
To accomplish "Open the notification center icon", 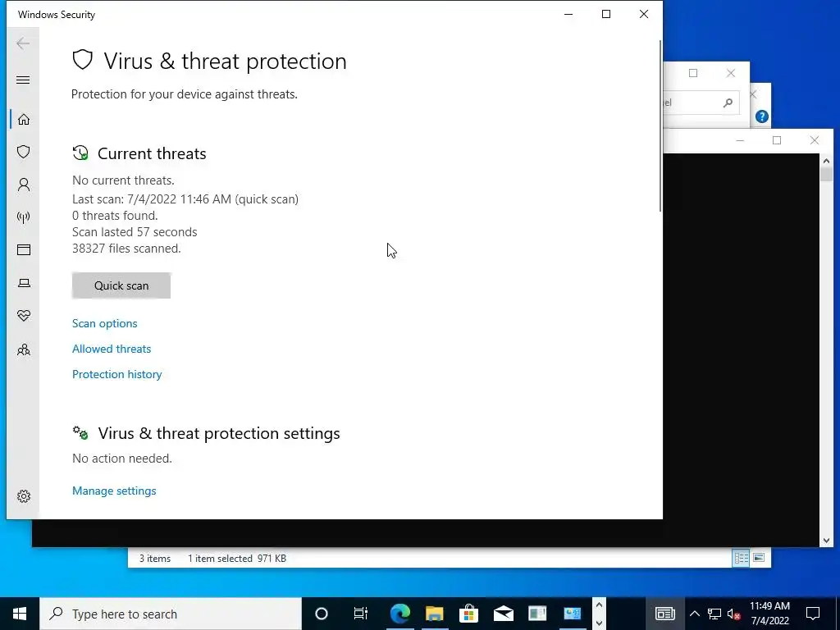I will 813,614.
